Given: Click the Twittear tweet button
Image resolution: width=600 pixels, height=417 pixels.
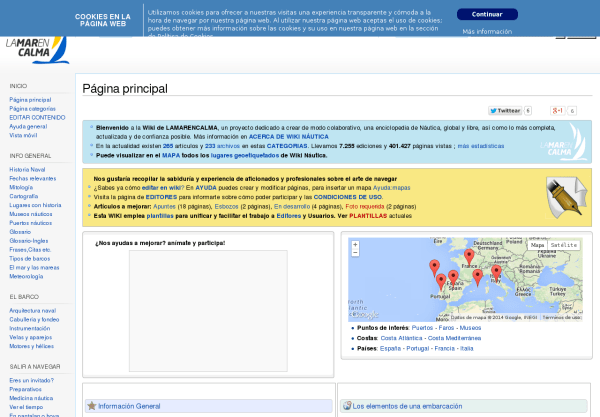Looking at the screenshot, I should [506, 111].
